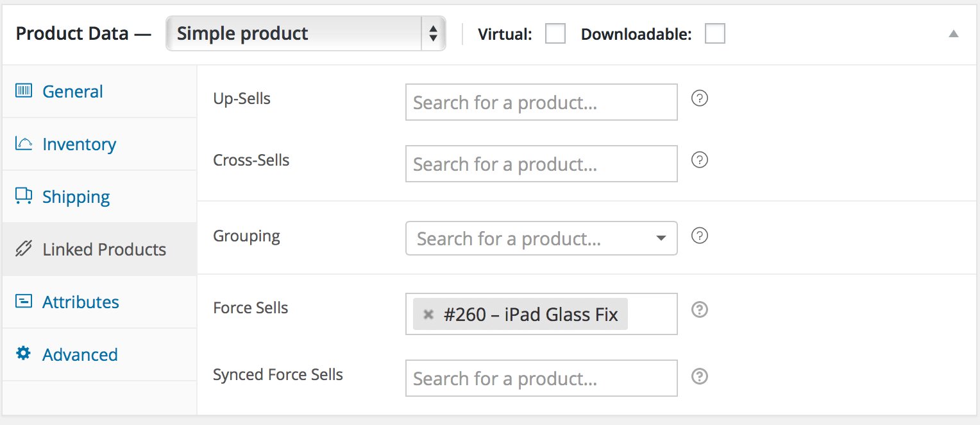Open the Up-Sells help tooltip
This screenshot has width=980, height=425.
(699, 98)
